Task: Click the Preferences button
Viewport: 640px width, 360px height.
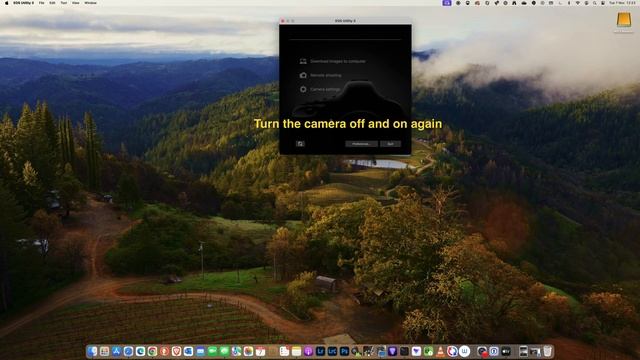Action: point(361,144)
